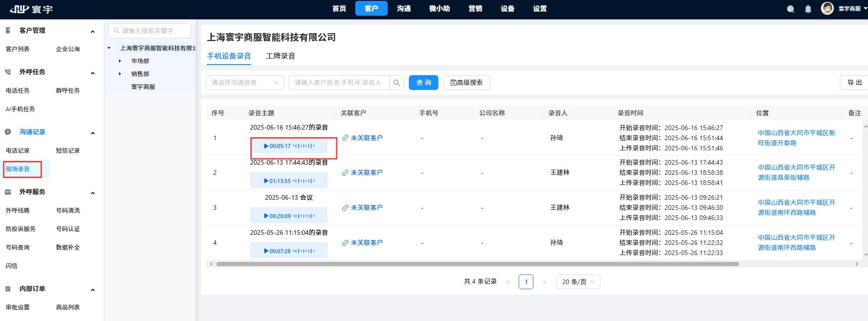868x321 pixels.
Task: Click the search magnifier button beside customer input
Action: point(397,83)
